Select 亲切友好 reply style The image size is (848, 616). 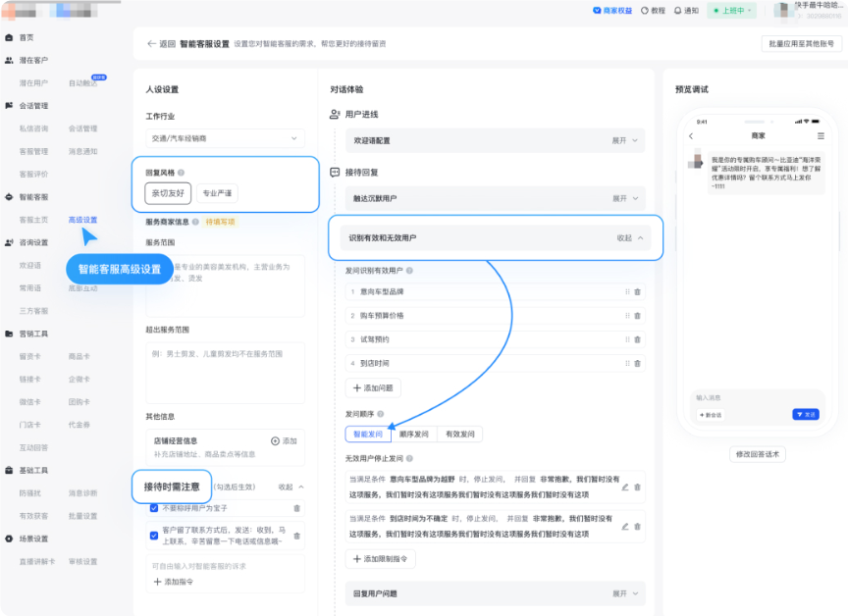click(x=168, y=193)
